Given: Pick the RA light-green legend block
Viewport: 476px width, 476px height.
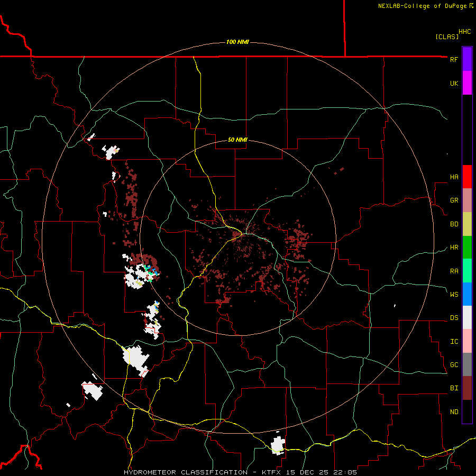Looking at the screenshot, I should pos(467,271).
